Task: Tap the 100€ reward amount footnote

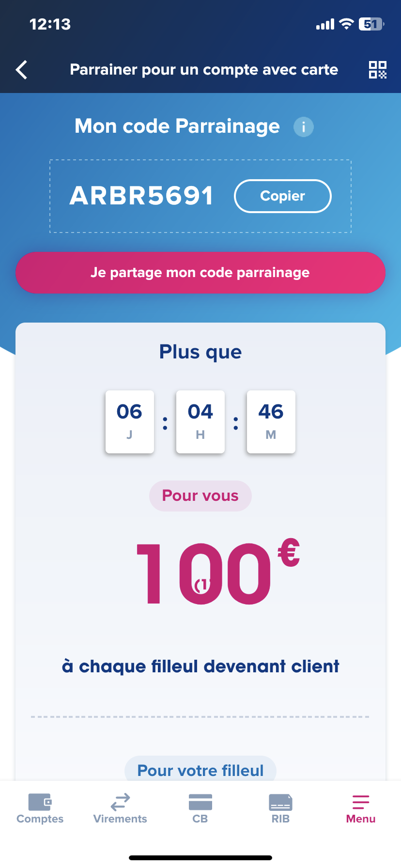Action: (202, 586)
